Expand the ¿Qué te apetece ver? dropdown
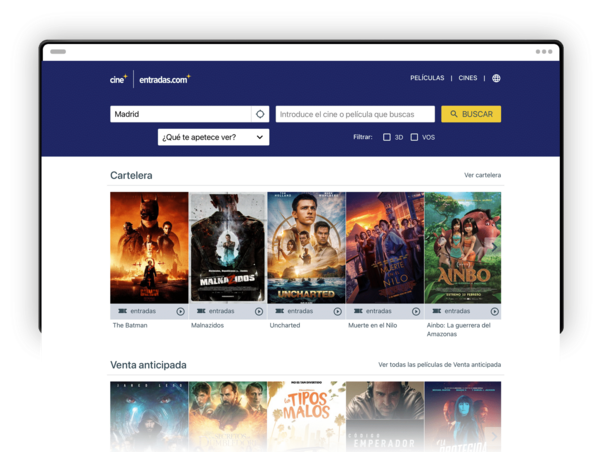Image resolution: width=603 pixels, height=452 pixels. pyautogui.click(x=213, y=137)
